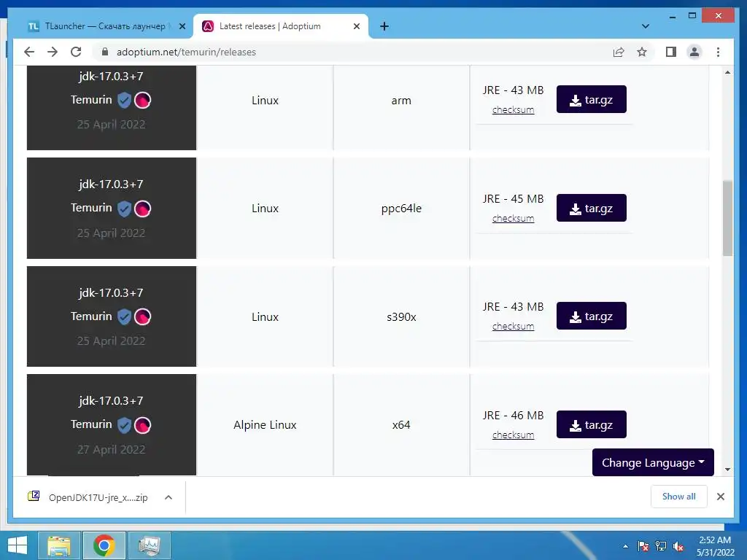Close the Latest releases Adoptium tab
This screenshot has width=747, height=560.
pyautogui.click(x=356, y=26)
